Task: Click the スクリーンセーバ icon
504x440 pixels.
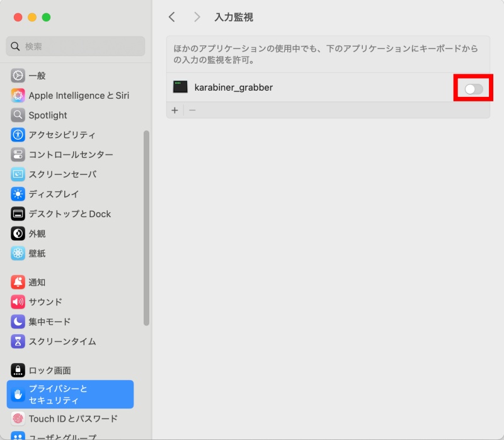Action: coord(18,174)
